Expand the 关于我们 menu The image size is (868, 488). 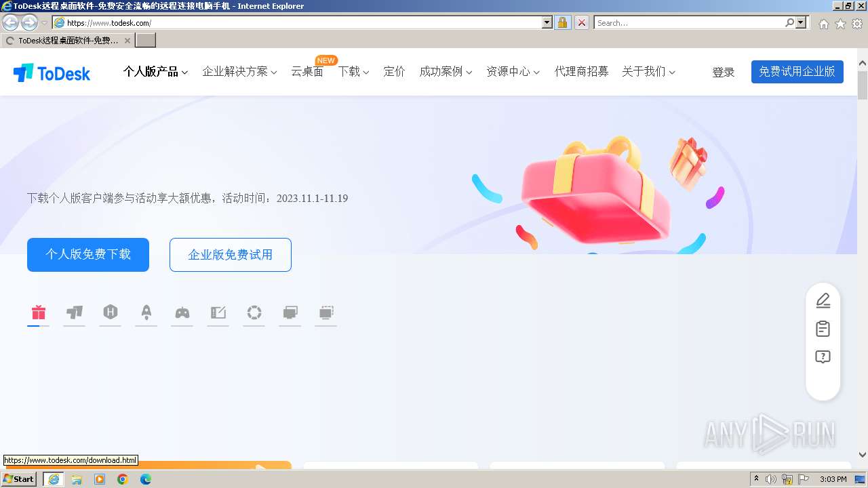pos(648,72)
